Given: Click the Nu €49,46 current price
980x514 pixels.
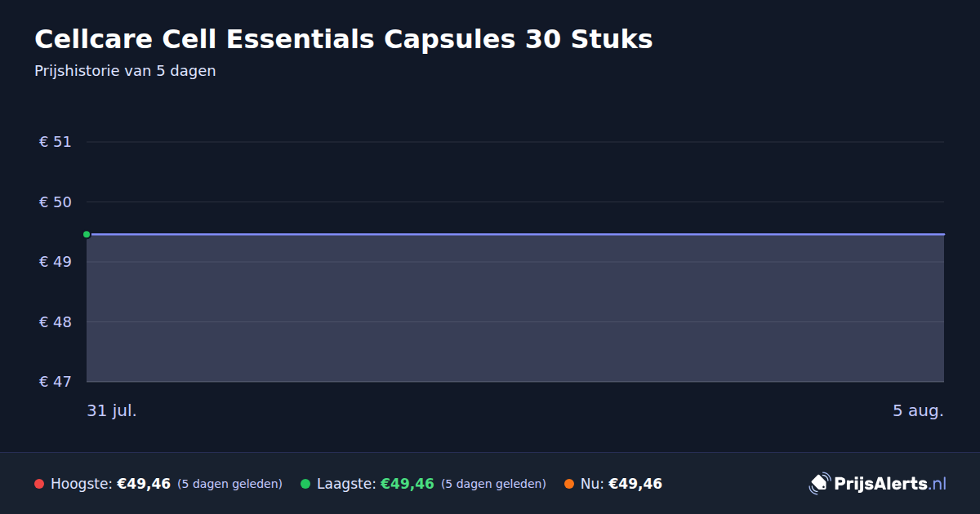Looking at the screenshot, I should pyautogui.click(x=635, y=484).
